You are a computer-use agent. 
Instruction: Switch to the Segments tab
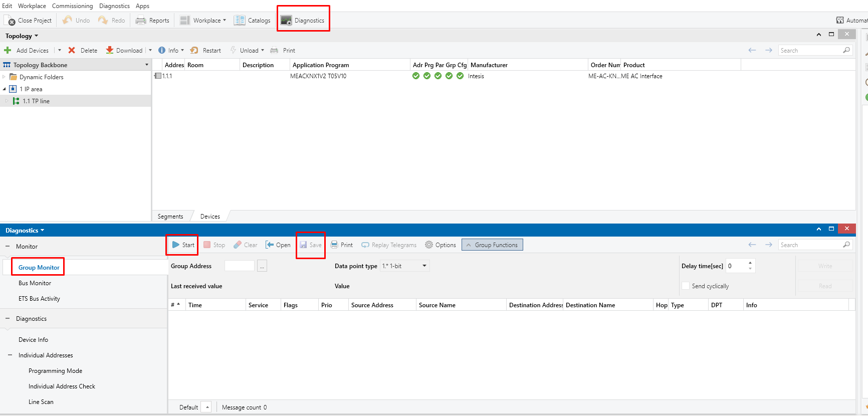(170, 217)
